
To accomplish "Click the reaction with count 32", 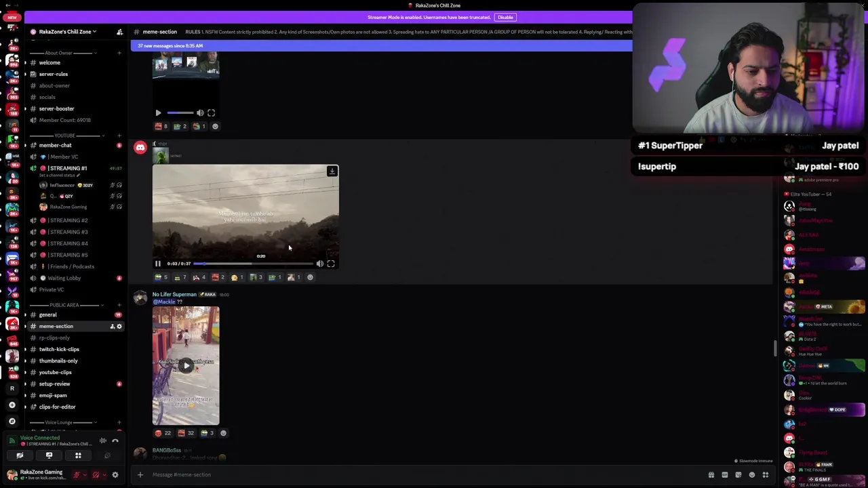I will (x=186, y=433).
